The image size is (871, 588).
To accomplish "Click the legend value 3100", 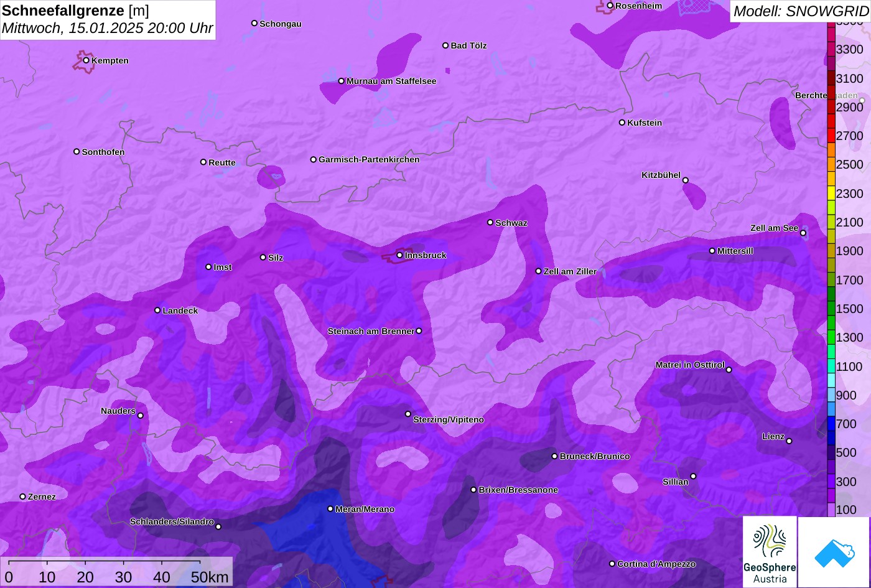I will click(x=850, y=78).
